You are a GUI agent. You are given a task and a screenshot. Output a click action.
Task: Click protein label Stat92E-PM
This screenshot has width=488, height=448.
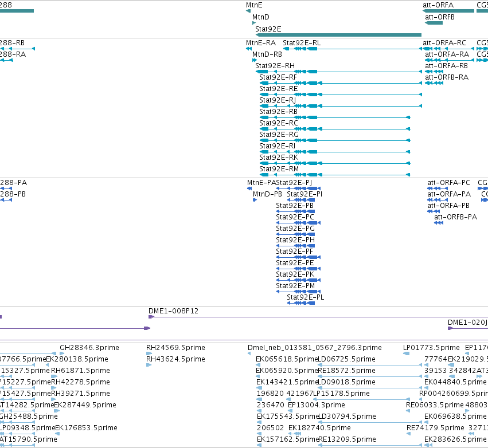click(295, 286)
